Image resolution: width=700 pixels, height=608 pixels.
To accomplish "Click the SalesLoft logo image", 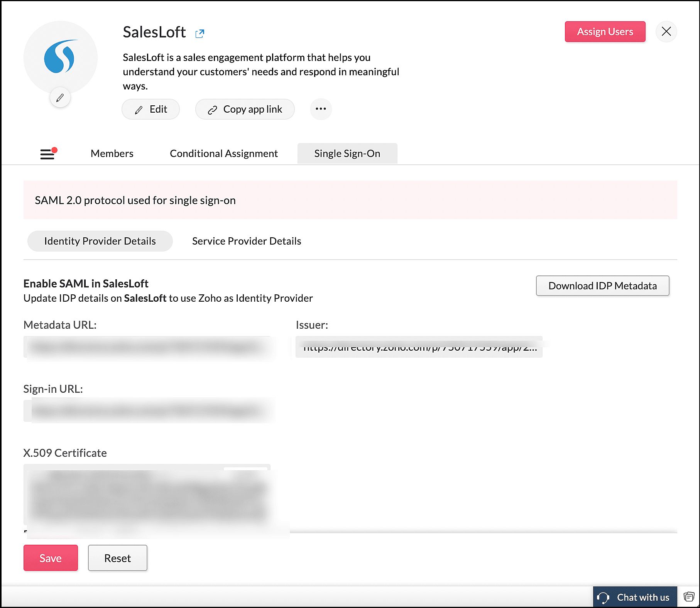I will pos(60,57).
